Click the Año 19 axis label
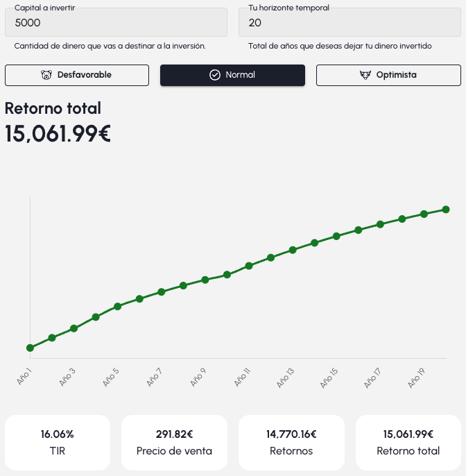This screenshot has height=476, width=466. click(416, 378)
